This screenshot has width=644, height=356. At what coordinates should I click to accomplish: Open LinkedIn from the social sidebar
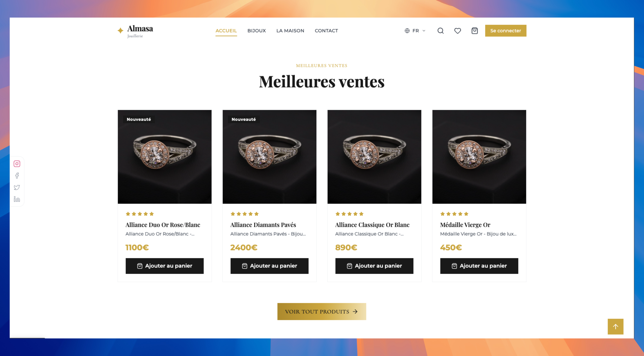(17, 199)
